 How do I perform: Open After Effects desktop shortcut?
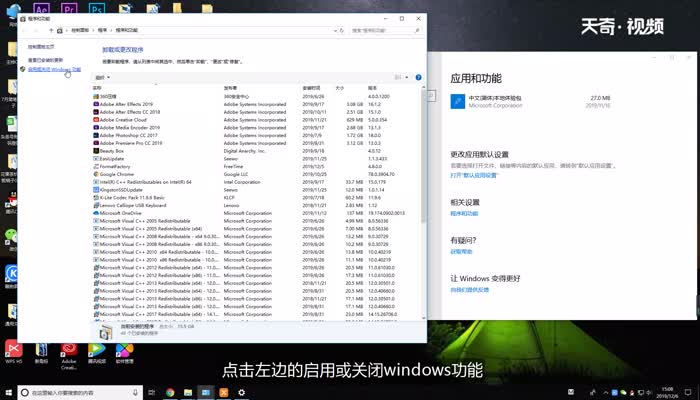42,8
